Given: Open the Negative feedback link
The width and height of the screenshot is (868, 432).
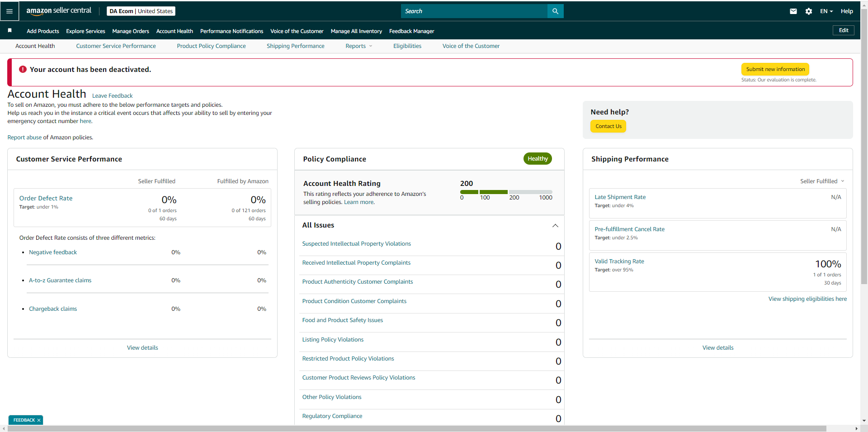Looking at the screenshot, I should point(53,252).
